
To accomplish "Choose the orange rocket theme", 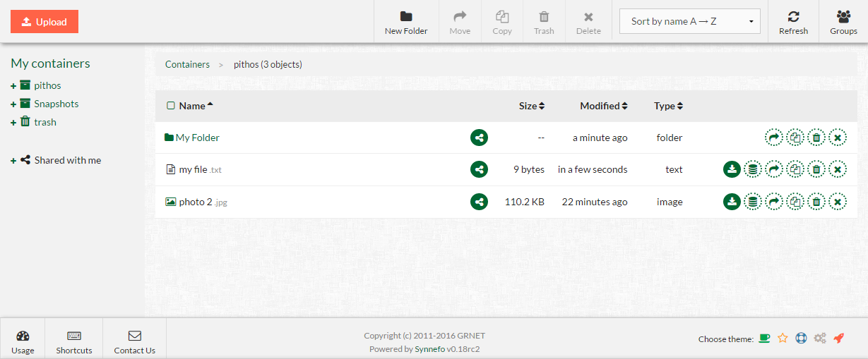I will [x=838, y=339].
